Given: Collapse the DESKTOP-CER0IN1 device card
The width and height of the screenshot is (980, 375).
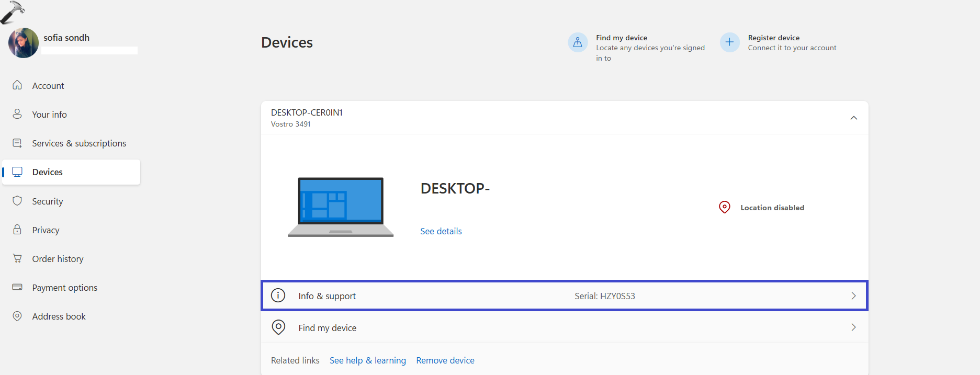Looking at the screenshot, I should 853,118.
